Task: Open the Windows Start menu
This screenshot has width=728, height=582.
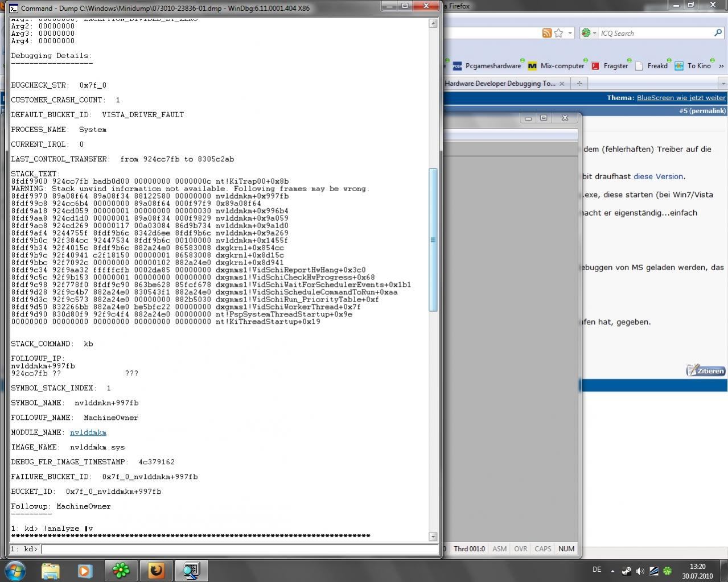Action: (x=15, y=570)
